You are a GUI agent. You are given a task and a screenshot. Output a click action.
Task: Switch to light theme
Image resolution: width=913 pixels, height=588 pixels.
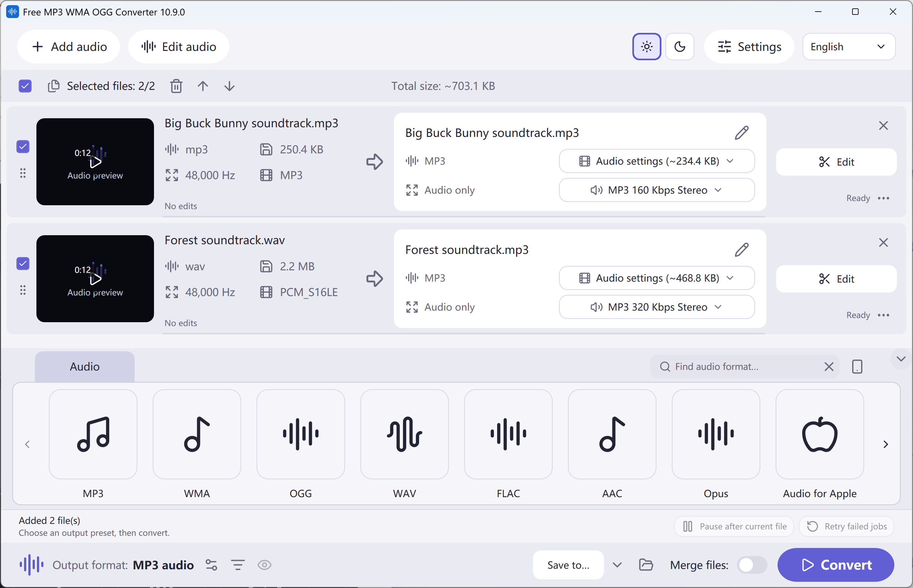coord(647,47)
